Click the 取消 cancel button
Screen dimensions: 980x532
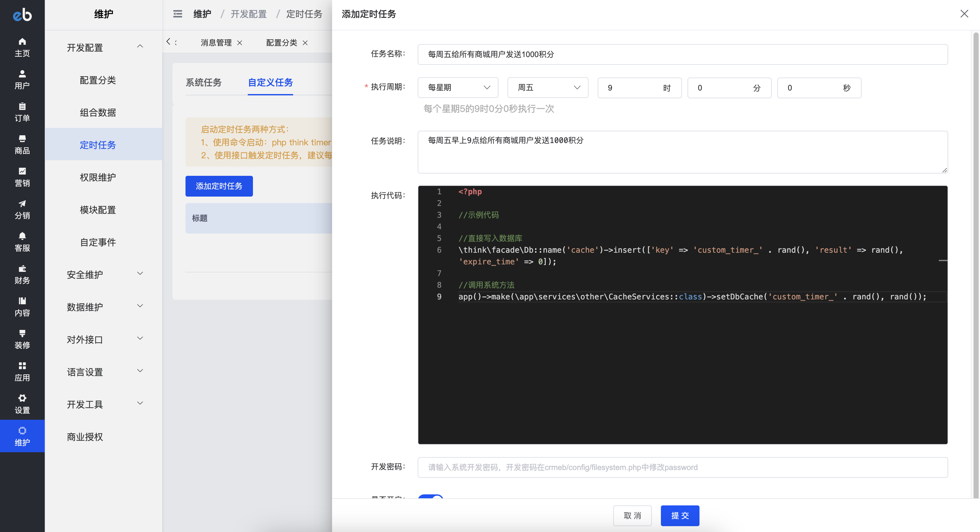point(632,515)
